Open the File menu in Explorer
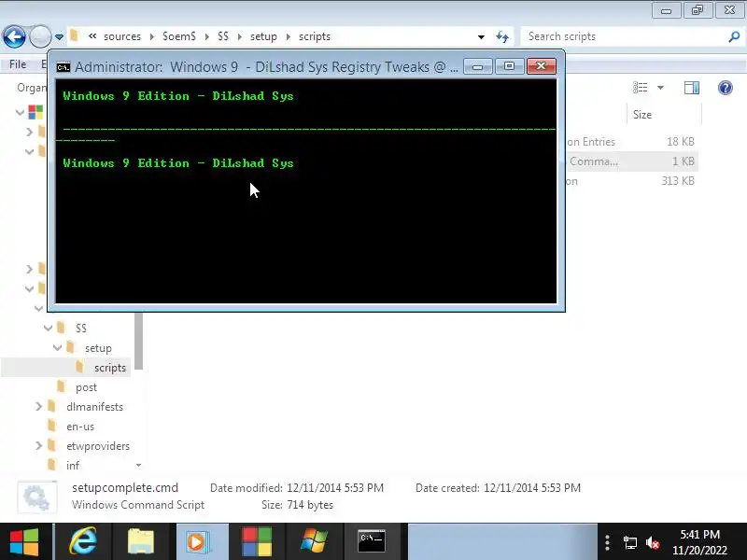This screenshot has width=747, height=560. (18, 63)
